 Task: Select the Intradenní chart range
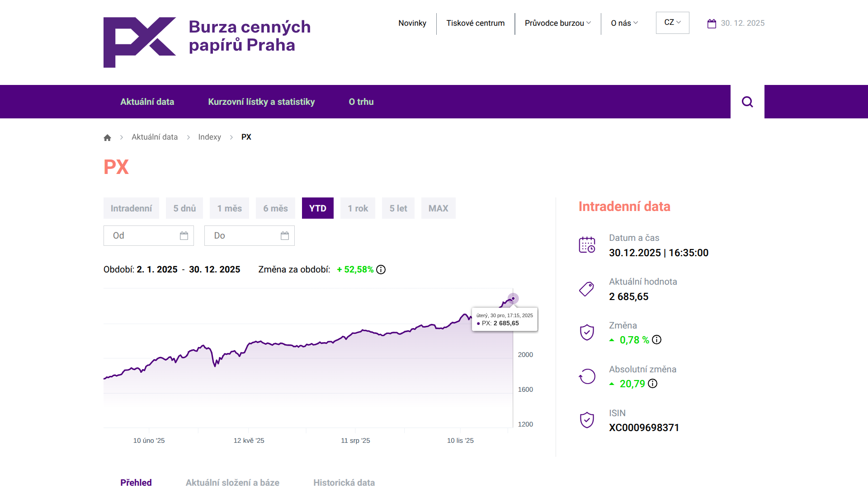click(131, 208)
